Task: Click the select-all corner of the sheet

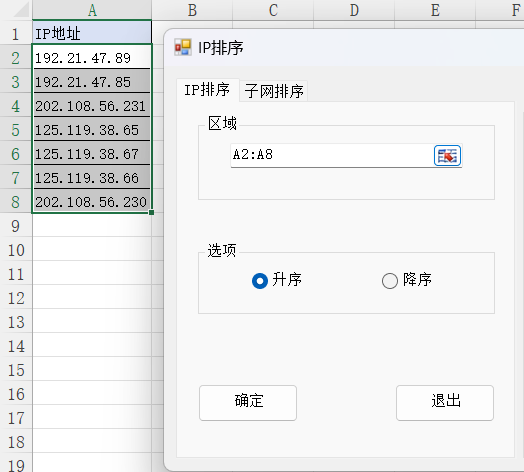Action: 16,9
